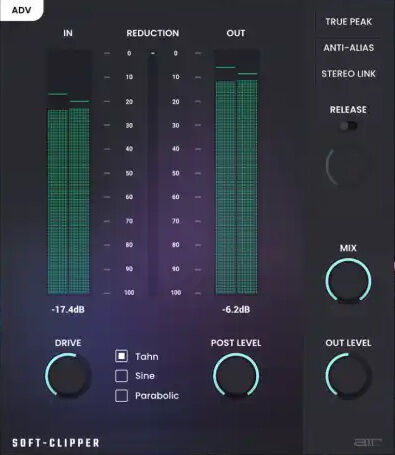Click the REDUCTION meter bar
Image resolution: width=395 pixels, height=455 pixels.
153,173
